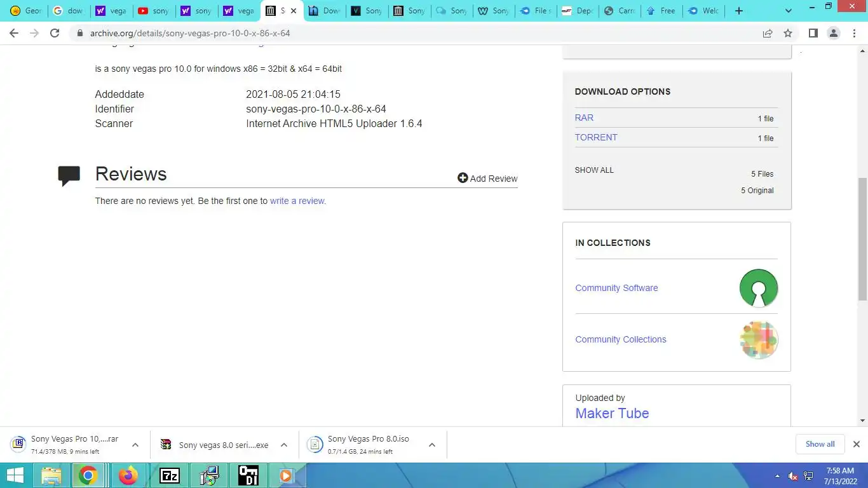Click the network tray icon
Screen dimensions: 868x488
coord(808,476)
